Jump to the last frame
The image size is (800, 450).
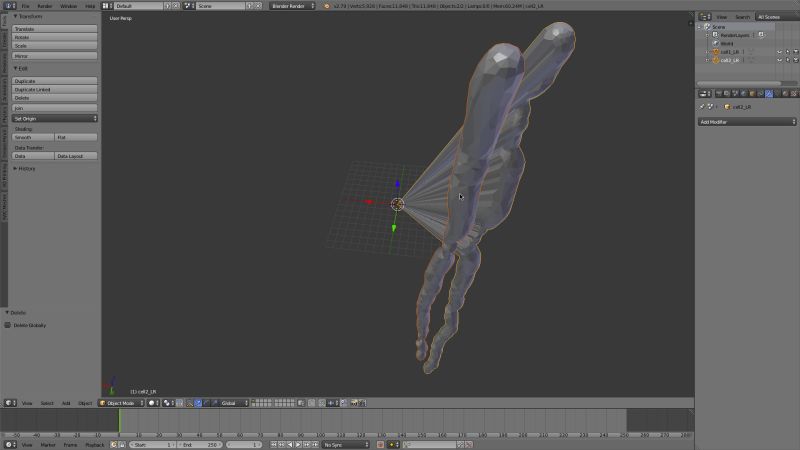(315, 445)
